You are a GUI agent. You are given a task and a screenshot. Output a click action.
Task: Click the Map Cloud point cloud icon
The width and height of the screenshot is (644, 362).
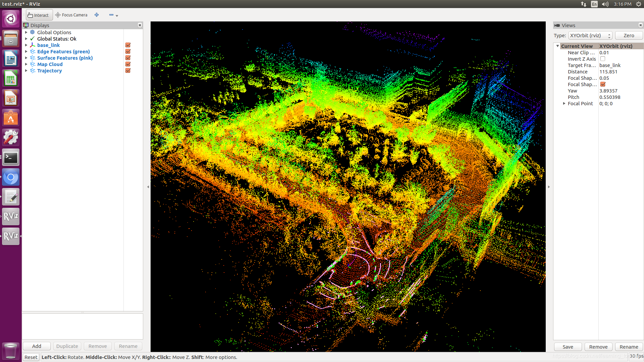click(33, 64)
